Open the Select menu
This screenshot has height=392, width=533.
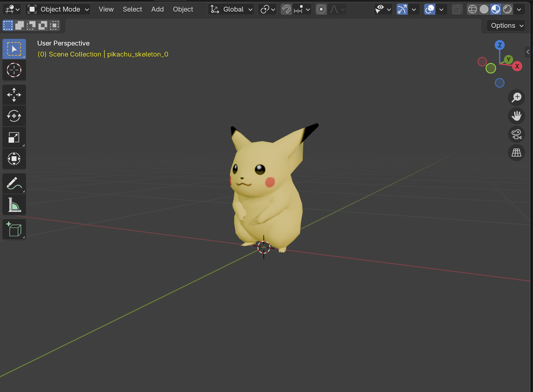pyautogui.click(x=132, y=9)
